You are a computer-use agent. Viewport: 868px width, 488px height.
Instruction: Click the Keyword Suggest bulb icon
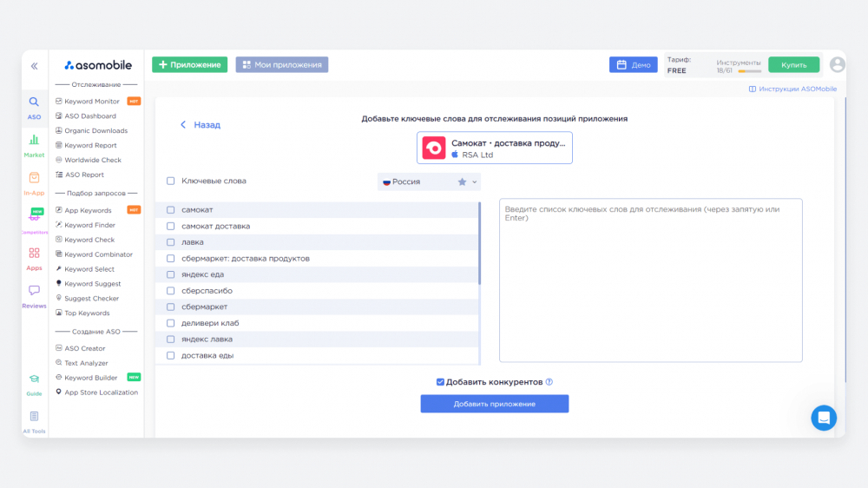tap(59, 283)
